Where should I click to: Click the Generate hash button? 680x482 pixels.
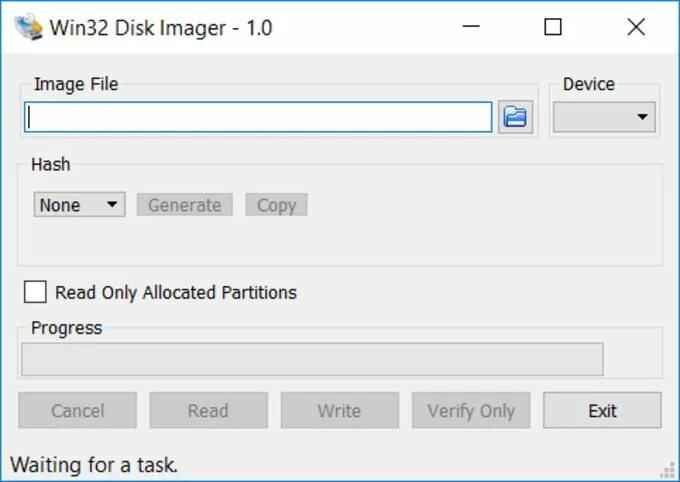[184, 205]
